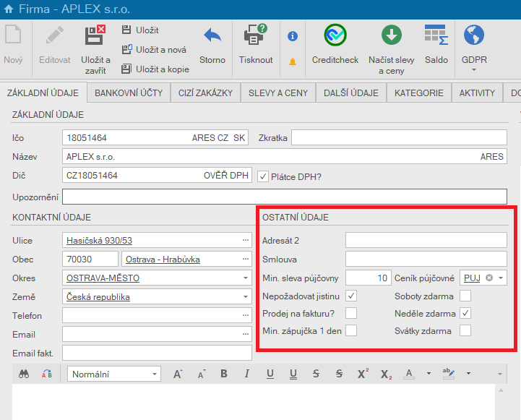Click Uložit a nová
This screenshot has height=420, width=521.
[x=154, y=49]
